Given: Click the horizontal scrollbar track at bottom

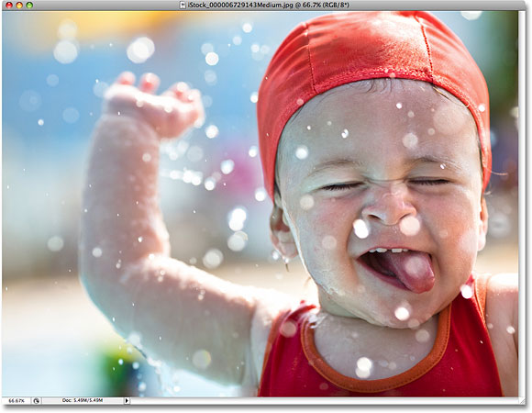Looking at the screenshot, I should point(324,401).
